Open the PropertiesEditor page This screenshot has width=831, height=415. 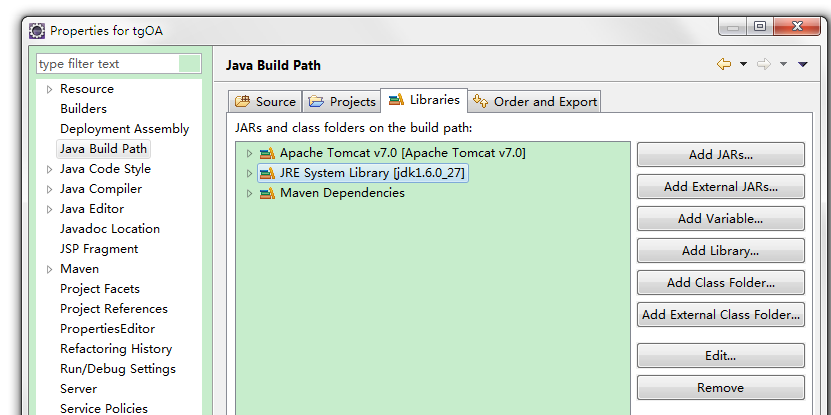(x=108, y=329)
